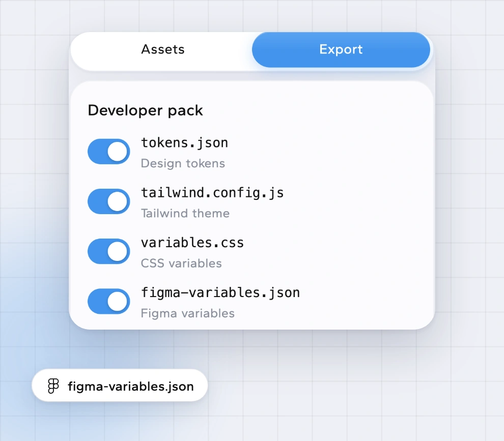Toggle off the tokens.json switch
Viewport: 504px width, 441px height.
click(108, 151)
